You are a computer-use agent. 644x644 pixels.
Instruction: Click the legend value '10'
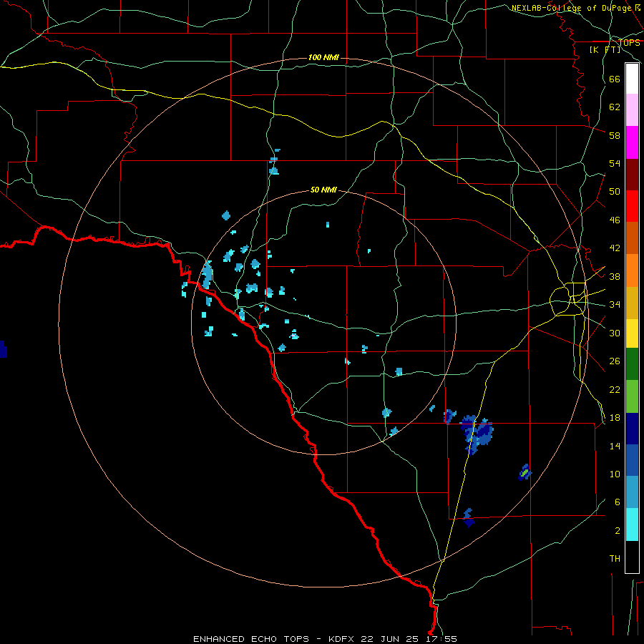[x=615, y=474]
